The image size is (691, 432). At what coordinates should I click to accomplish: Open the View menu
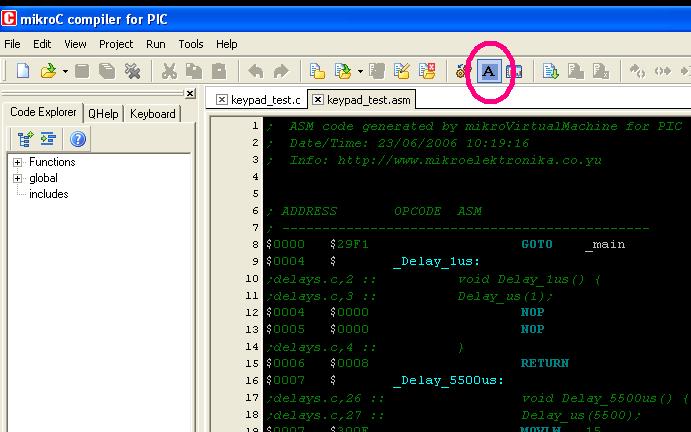tap(75, 44)
